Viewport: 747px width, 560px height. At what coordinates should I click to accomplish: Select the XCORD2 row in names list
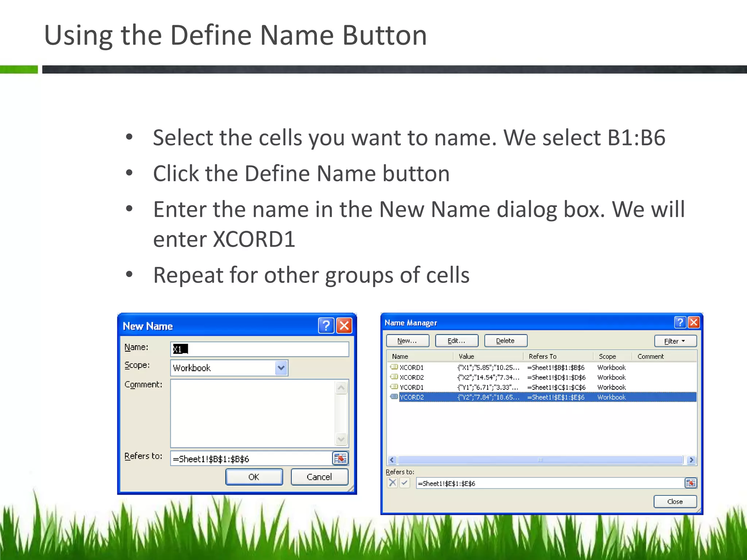pyautogui.click(x=412, y=377)
